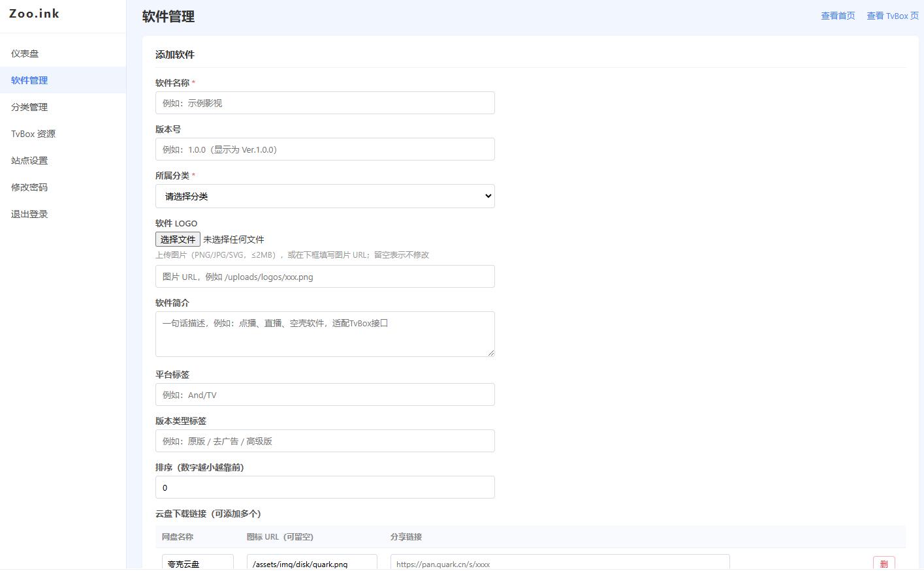Focus the 排序 number field

pos(325,487)
